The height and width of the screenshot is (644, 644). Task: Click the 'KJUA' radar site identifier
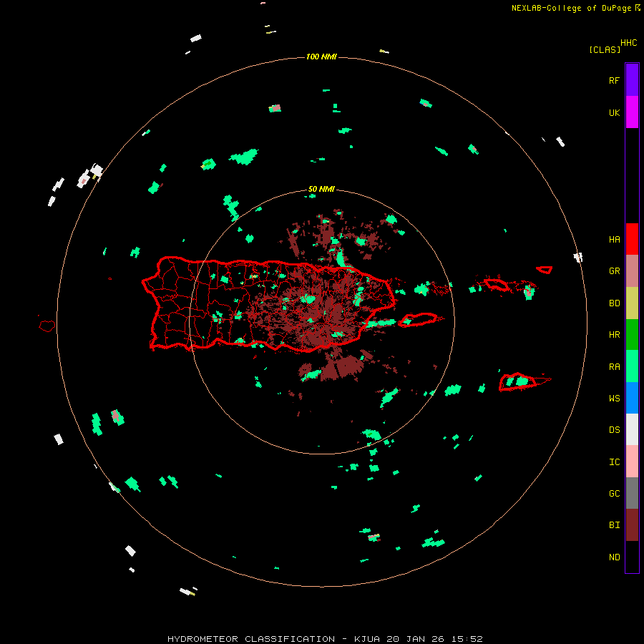[367, 639]
